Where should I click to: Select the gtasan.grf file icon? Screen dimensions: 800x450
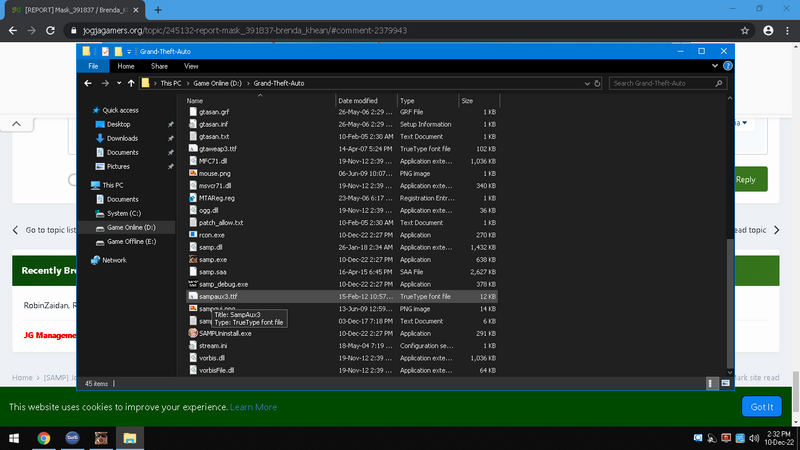(x=193, y=112)
